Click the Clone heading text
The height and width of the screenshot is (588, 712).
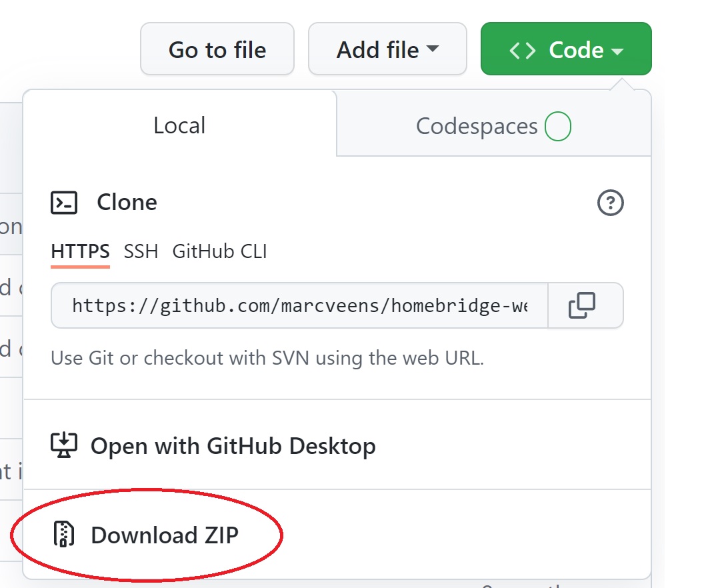click(127, 202)
